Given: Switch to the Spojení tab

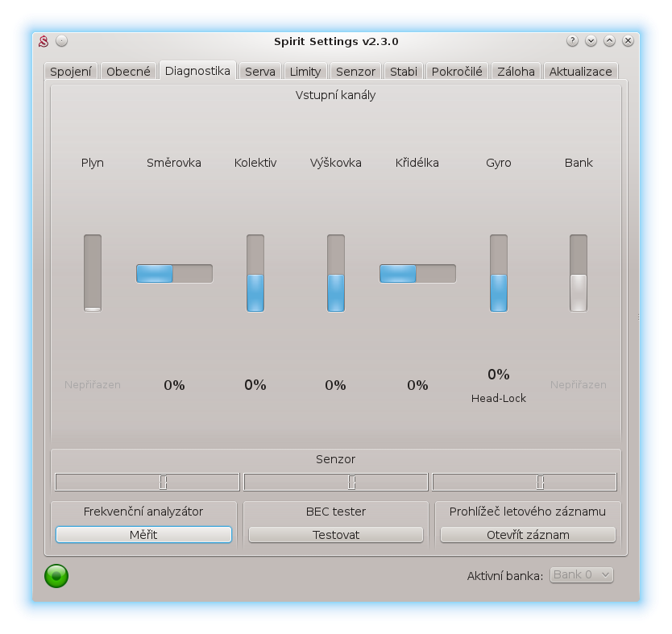Looking at the screenshot, I should [71, 71].
